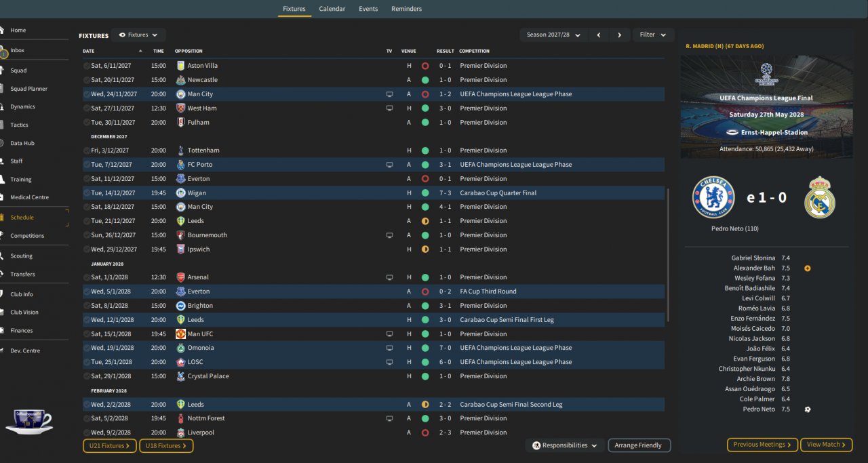The width and height of the screenshot is (868, 463).
Task: Tick the check circle for Sat, 11/12/2027
Action: [86, 179]
